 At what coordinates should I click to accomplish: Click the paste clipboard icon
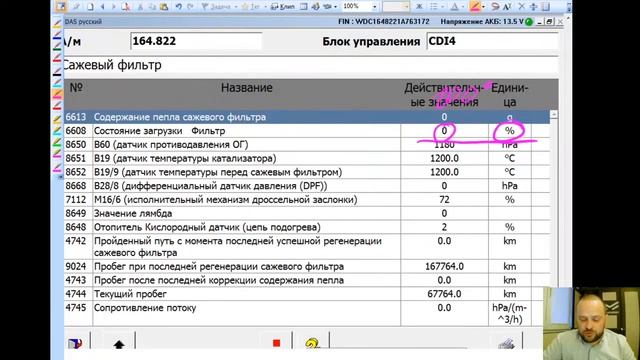click(164, 7)
